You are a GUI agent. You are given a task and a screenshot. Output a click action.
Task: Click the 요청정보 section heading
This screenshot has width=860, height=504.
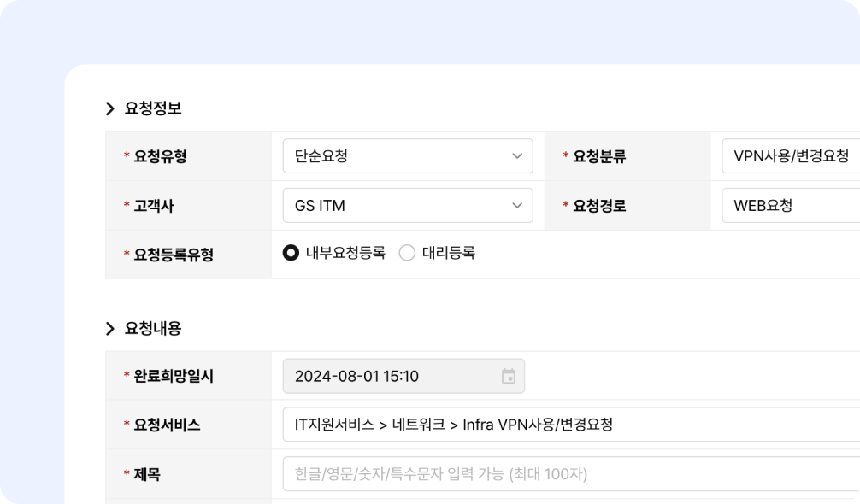point(153,108)
